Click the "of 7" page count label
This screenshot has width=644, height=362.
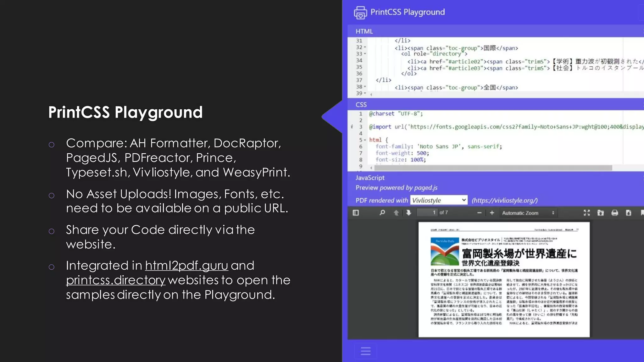pyautogui.click(x=443, y=213)
